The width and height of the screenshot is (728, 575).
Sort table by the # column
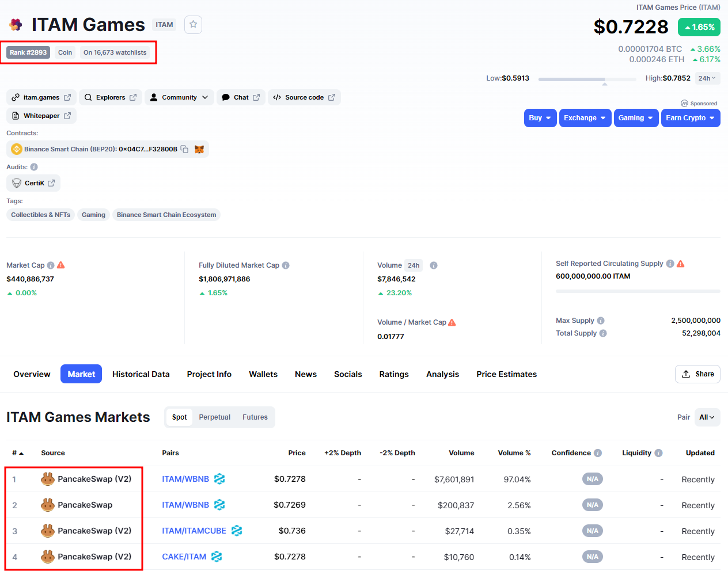point(18,453)
